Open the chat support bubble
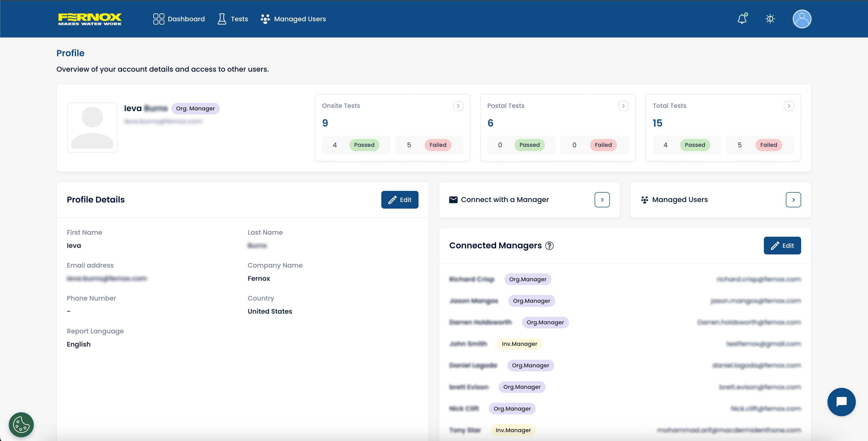The height and width of the screenshot is (441, 868). [841, 402]
